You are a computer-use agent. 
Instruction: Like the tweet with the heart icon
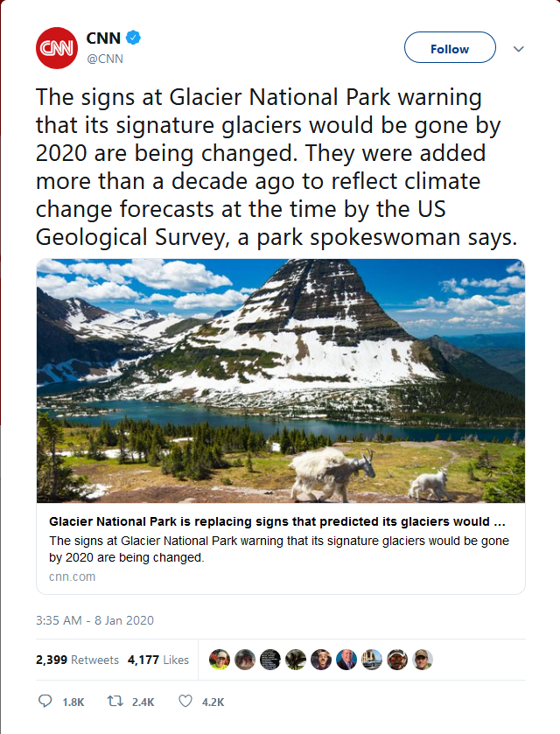point(185,702)
